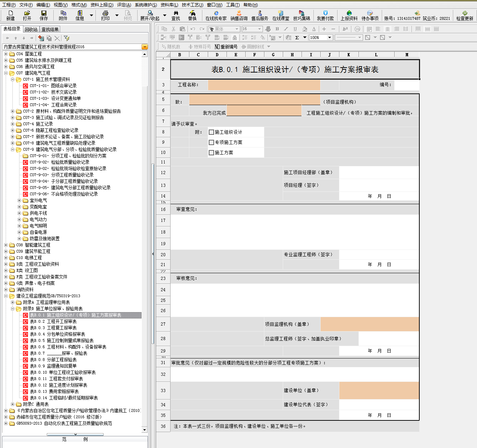The image size is (477, 448).
Task: Click the 新建 (New) toolbar icon
Action: pos(10,16)
